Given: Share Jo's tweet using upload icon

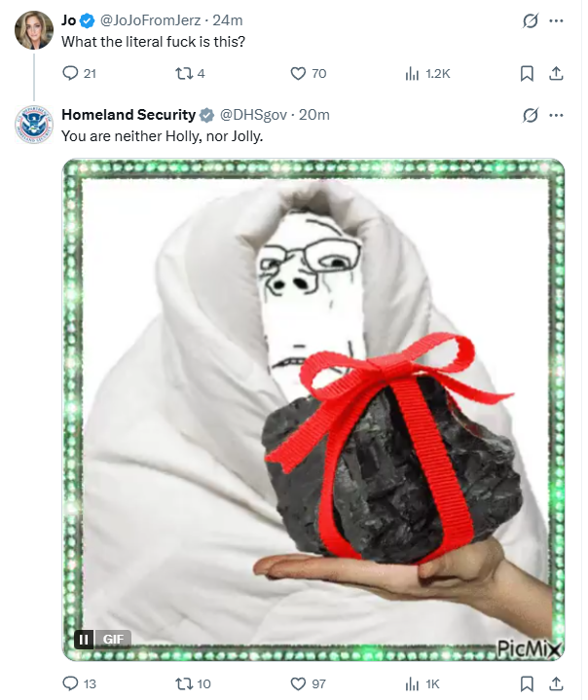Looking at the screenshot, I should tap(556, 74).
